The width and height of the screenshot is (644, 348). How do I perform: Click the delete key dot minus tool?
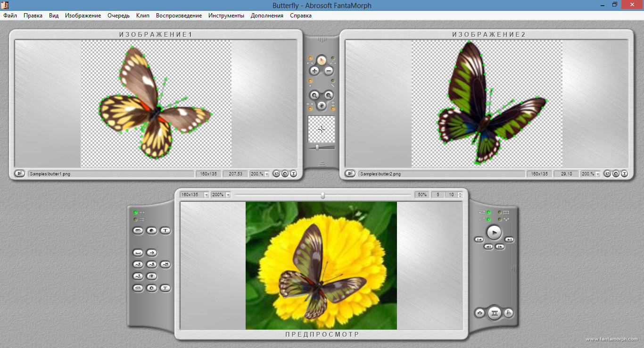pos(329,71)
